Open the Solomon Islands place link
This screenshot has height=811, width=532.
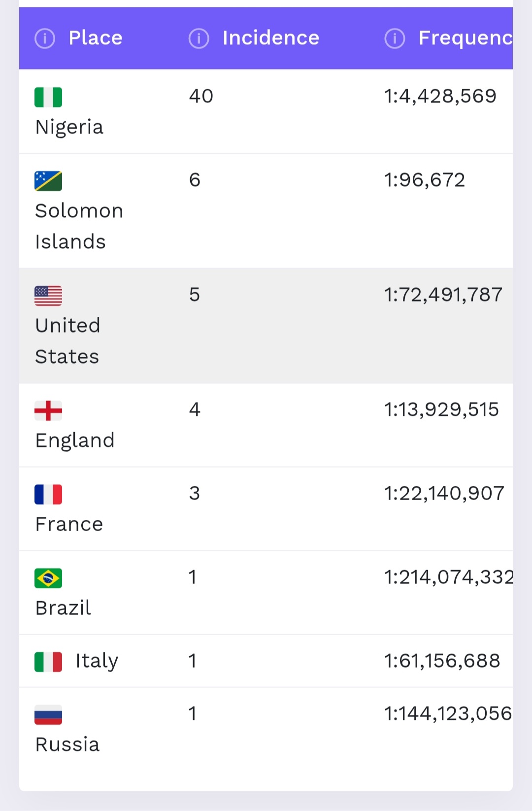pos(79,226)
